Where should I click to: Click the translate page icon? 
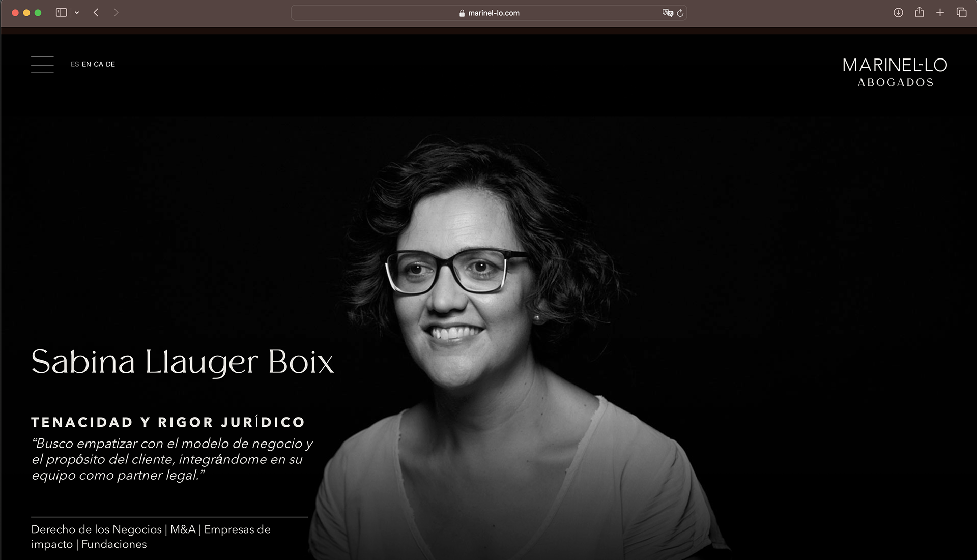tap(667, 13)
